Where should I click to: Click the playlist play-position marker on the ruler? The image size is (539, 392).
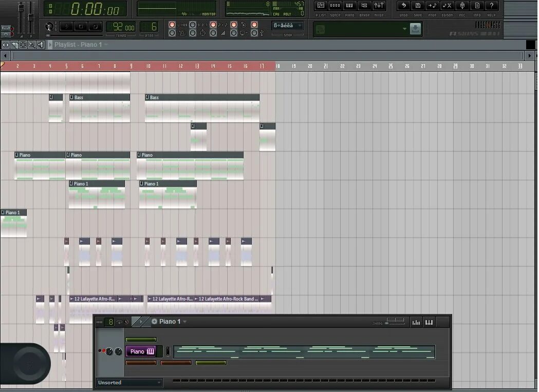pyautogui.click(x=3, y=65)
